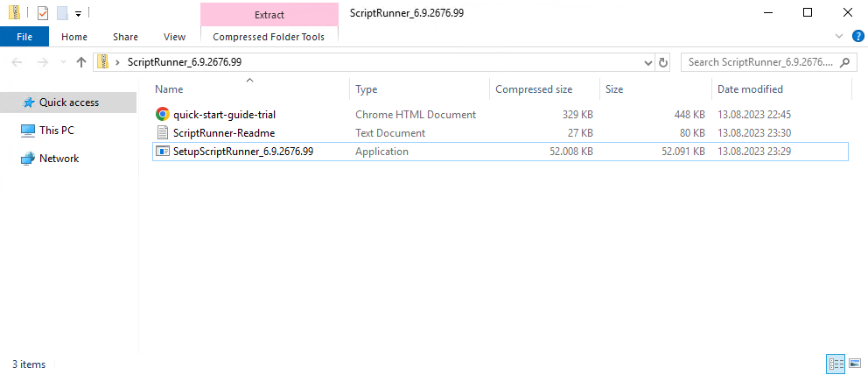Sort by the Compressed size column
868x375 pixels.
(534, 89)
